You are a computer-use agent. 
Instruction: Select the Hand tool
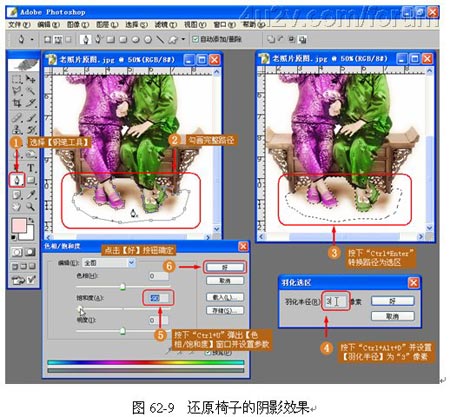click(17, 207)
